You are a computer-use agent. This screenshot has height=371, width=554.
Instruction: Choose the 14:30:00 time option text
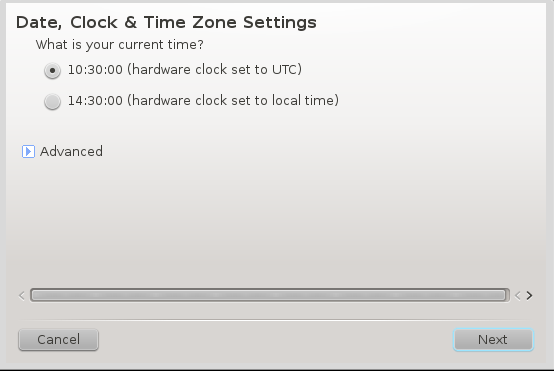click(95, 101)
